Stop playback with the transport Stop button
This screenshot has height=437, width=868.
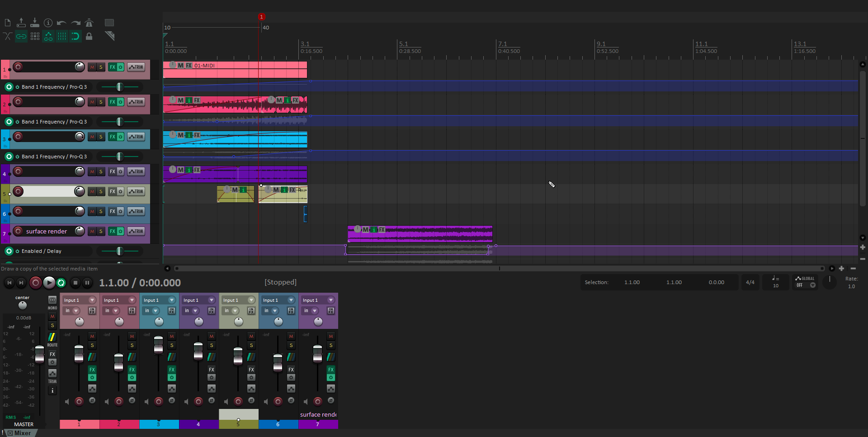coord(75,283)
